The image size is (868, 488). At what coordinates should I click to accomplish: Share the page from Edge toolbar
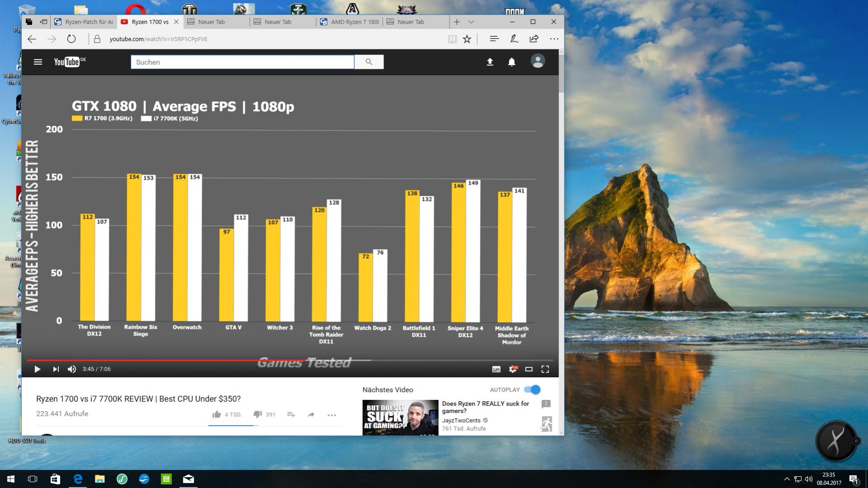[x=534, y=39]
